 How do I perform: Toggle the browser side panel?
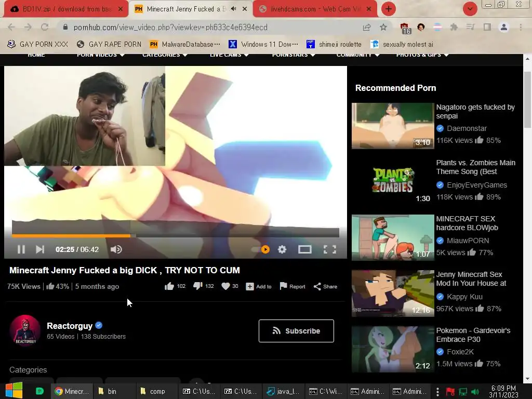tap(487, 27)
